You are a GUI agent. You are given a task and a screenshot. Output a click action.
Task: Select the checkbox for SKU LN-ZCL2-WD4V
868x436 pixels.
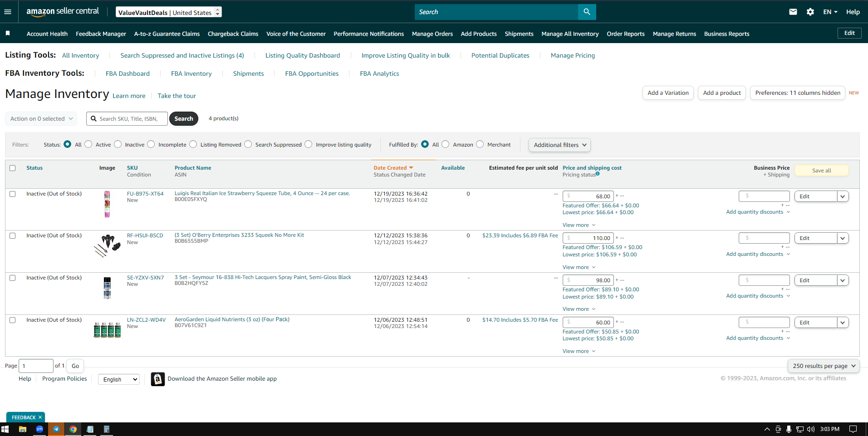pyautogui.click(x=13, y=320)
